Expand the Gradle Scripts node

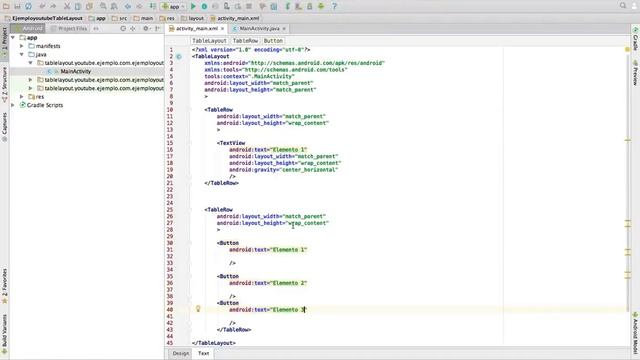coord(13,105)
